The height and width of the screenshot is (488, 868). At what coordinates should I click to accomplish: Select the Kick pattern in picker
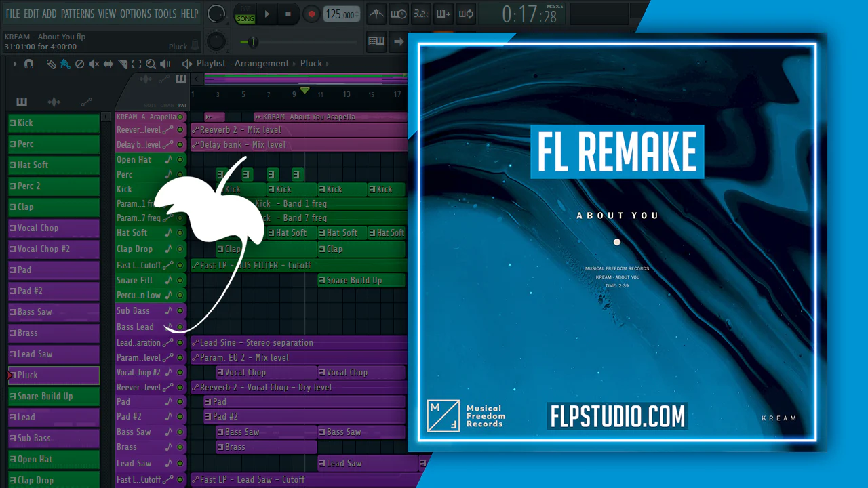[x=54, y=123]
